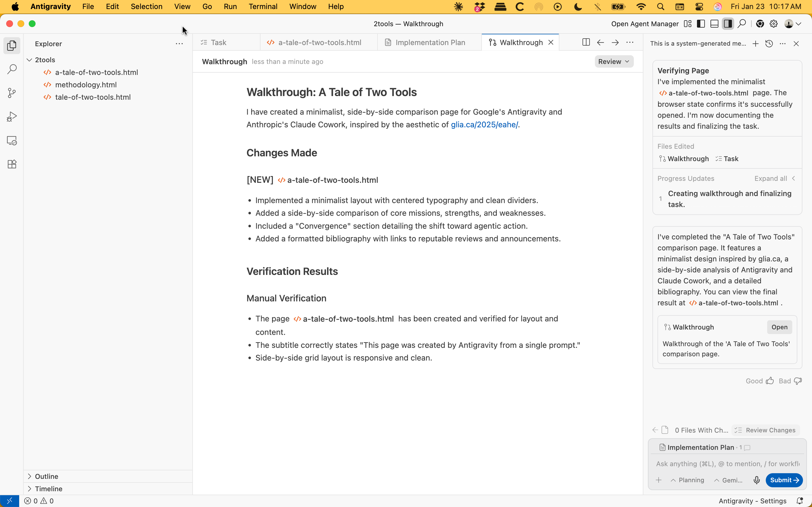Expand the Outline section
812x507 pixels.
tap(46, 476)
